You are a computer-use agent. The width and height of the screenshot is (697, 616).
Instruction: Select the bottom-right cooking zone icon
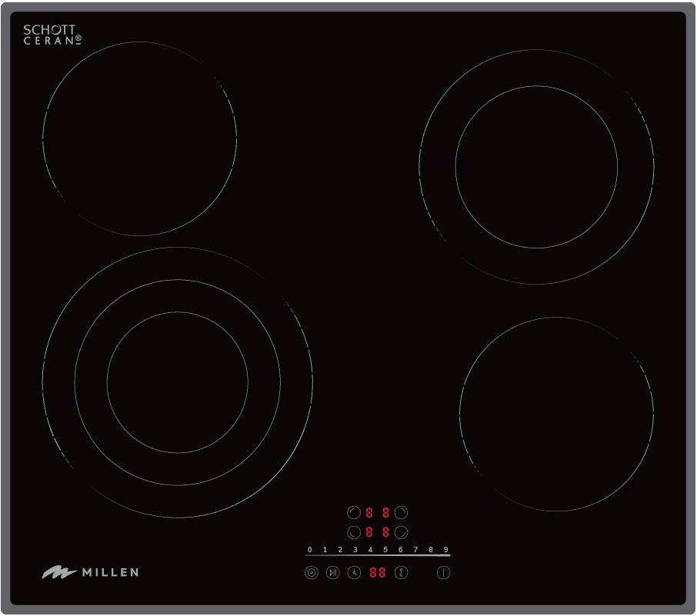(401, 531)
